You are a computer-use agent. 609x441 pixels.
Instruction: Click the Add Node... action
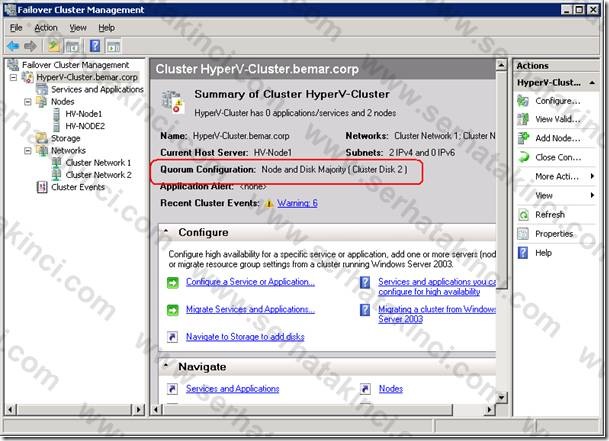coord(558,138)
